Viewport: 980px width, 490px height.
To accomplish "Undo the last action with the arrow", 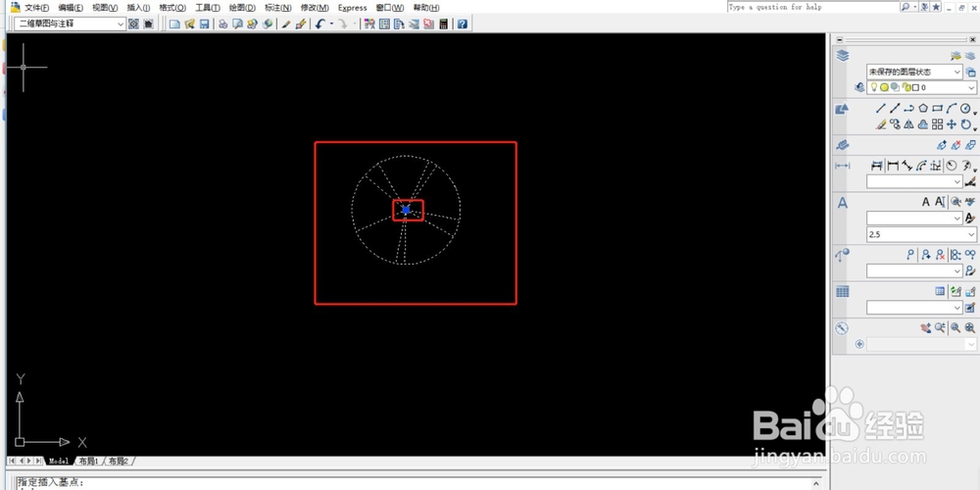I will (x=320, y=24).
